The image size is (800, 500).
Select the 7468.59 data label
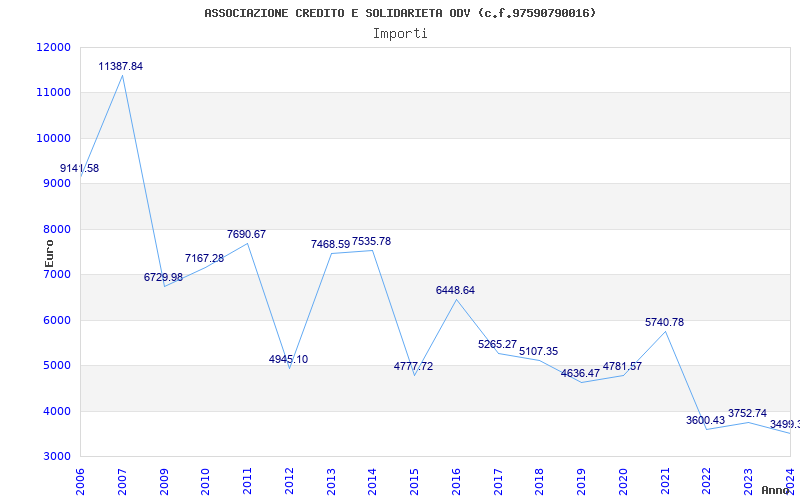(x=331, y=244)
